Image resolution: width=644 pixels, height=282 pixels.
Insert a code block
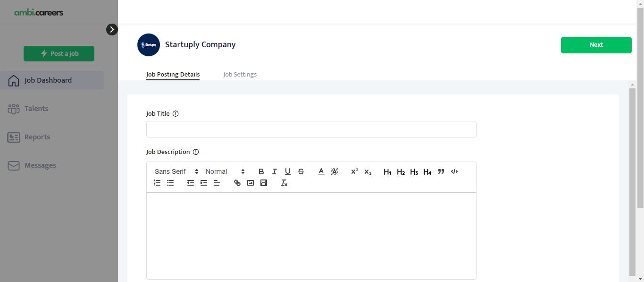[454, 171]
